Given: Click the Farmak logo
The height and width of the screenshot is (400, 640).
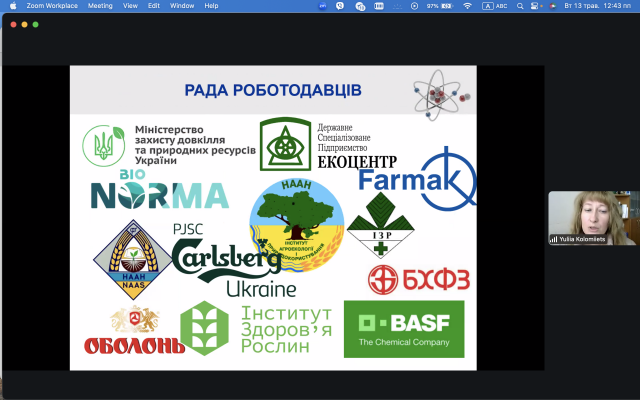Looking at the screenshot, I should 417,179.
